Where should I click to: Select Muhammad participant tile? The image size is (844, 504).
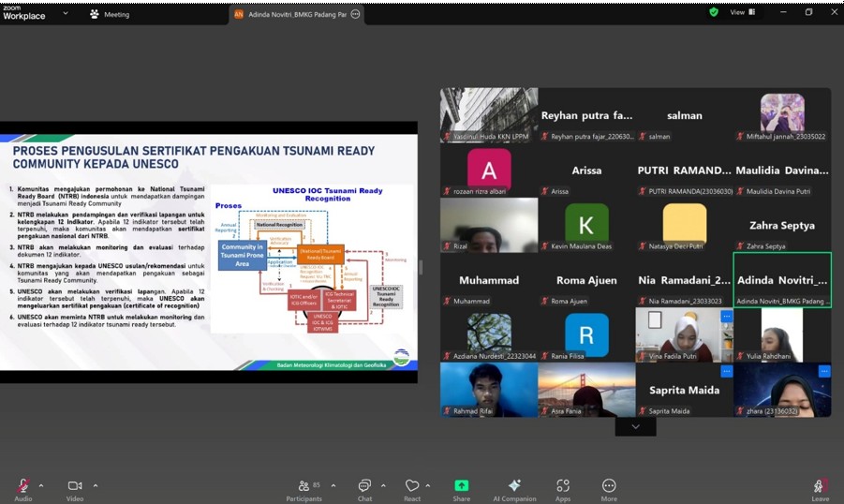click(489, 280)
